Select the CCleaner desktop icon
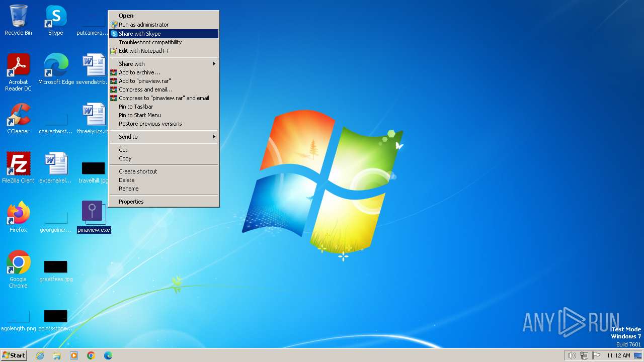644x362 pixels. [18, 119]
